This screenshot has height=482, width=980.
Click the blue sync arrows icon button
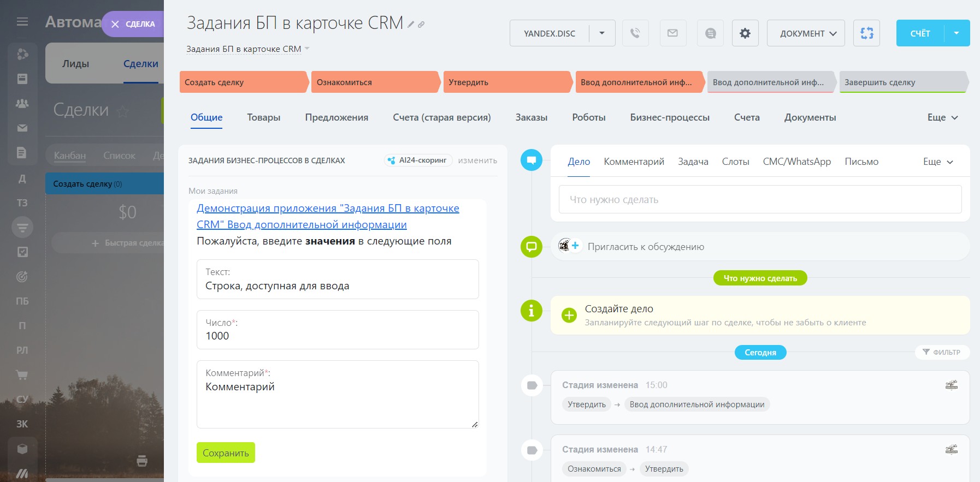tap(866, 33)
